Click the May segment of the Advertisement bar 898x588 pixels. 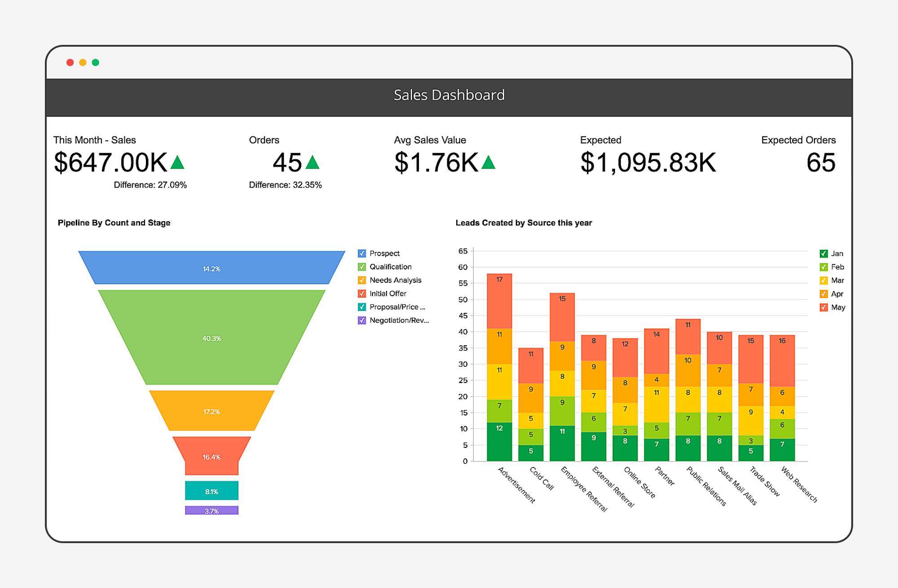tap(499, 301)
